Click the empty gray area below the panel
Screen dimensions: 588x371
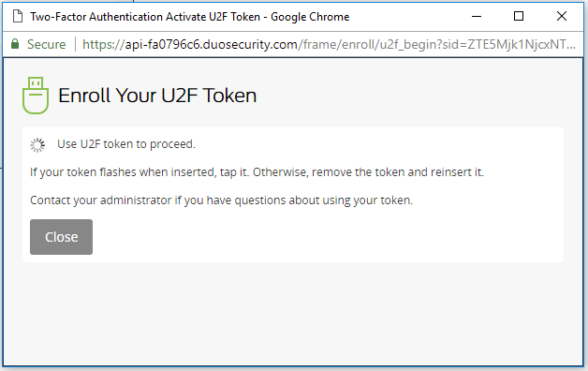(293, 313)
